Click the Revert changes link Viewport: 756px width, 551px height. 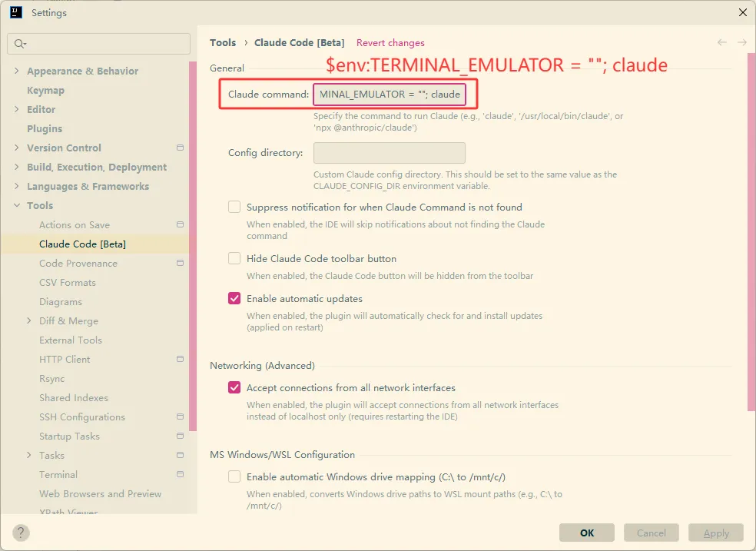click(x=390, y=43)
